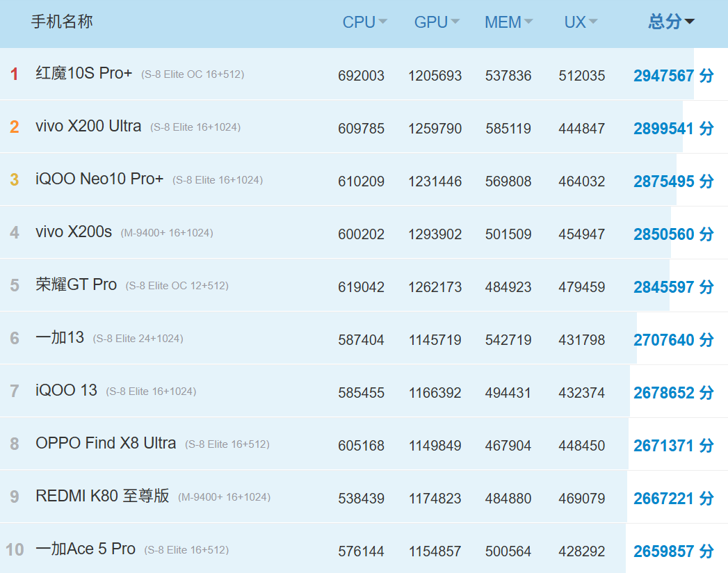Select total score 2850560 分
The image size is (728, 573).
674,234
